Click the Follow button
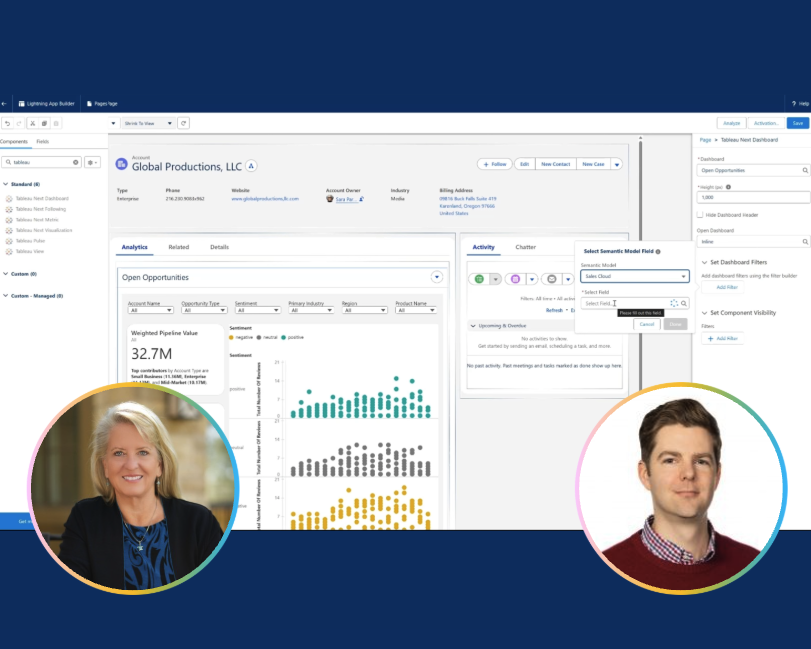The height and width of the screenshot is (649, 811). [x=494, y=164]
